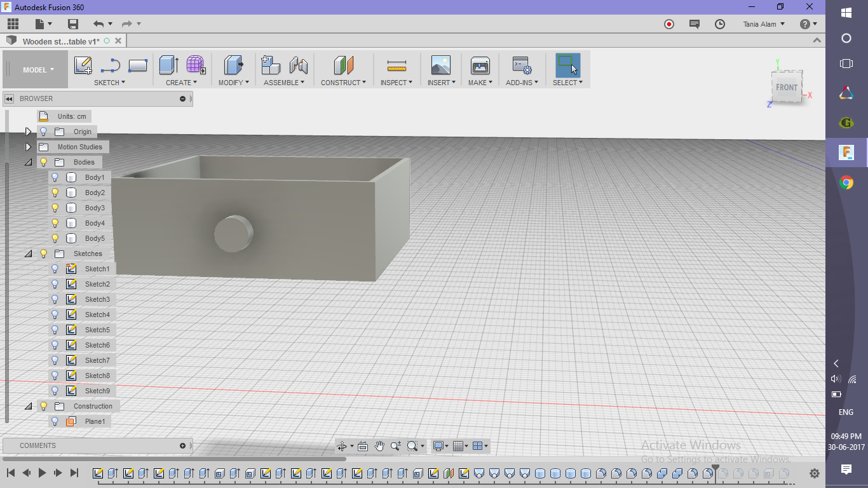This screenshot has height=488, width=868.
Task: Show Sketch1 via its light bulb
Action: tap(55, 269)
